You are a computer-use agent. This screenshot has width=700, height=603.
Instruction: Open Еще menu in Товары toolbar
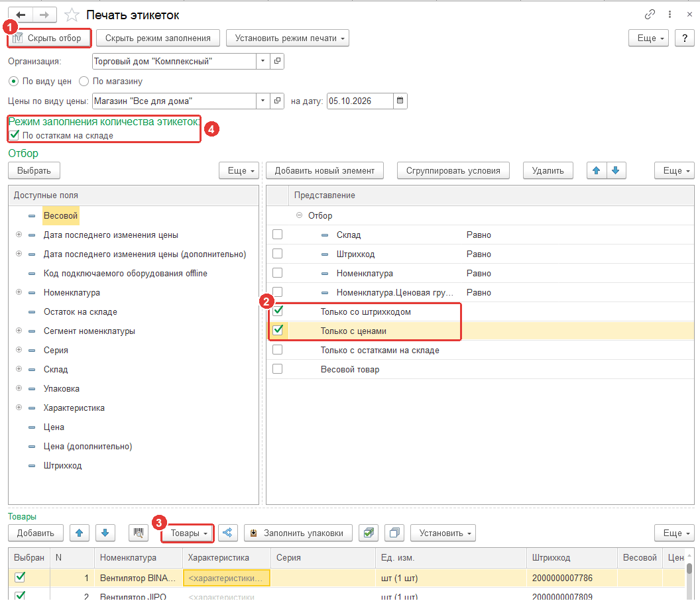pyautogui.click(x=674, y=533)
